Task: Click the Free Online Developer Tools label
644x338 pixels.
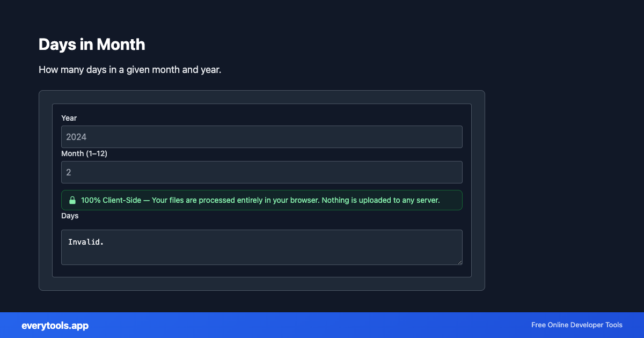Action: pos(577,325)
